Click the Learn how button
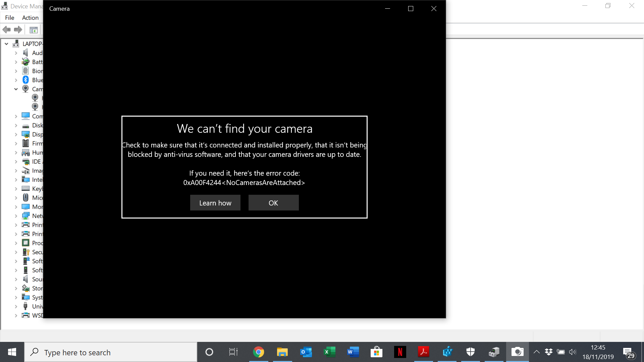Screen dimensions: 644x362 coord(215,203)
